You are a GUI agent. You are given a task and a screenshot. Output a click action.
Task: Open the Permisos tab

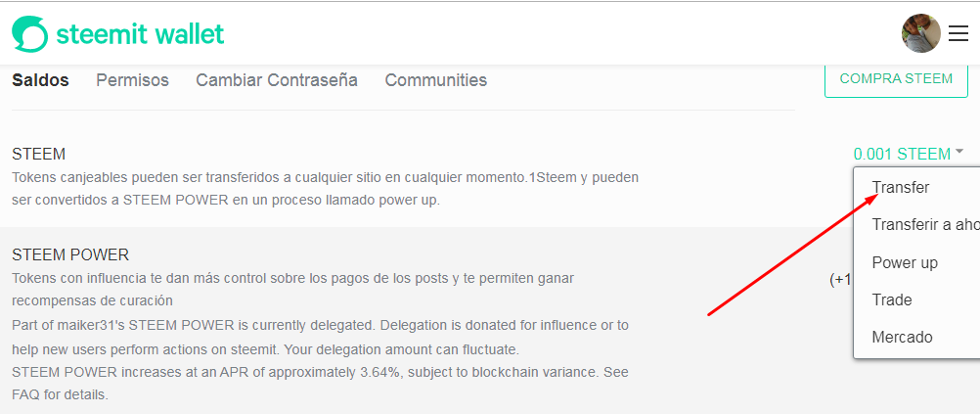point(132,80)
